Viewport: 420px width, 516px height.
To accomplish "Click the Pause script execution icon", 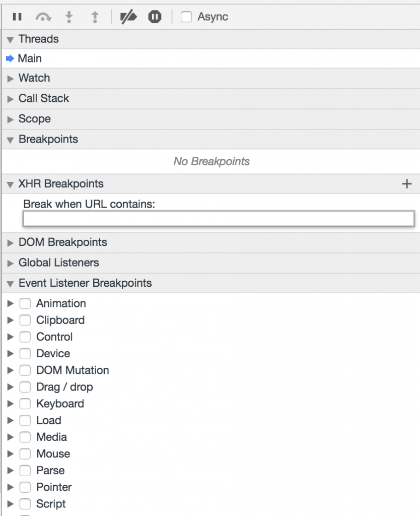I will pyautogui.click(x=18, y=17).
